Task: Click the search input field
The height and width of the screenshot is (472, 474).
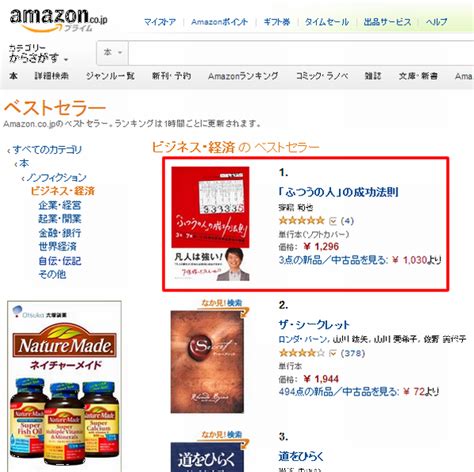Action: click(x=301, y=53)
